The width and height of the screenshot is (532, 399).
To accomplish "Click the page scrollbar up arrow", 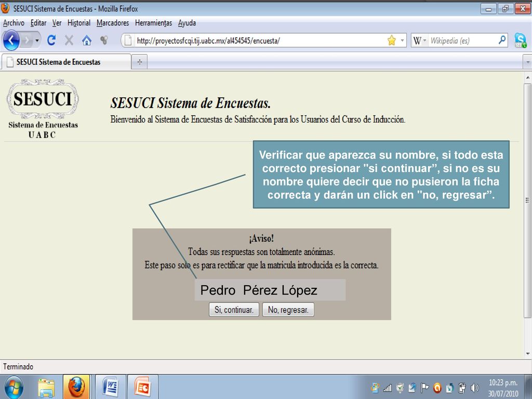I will (x=528, y=78).
